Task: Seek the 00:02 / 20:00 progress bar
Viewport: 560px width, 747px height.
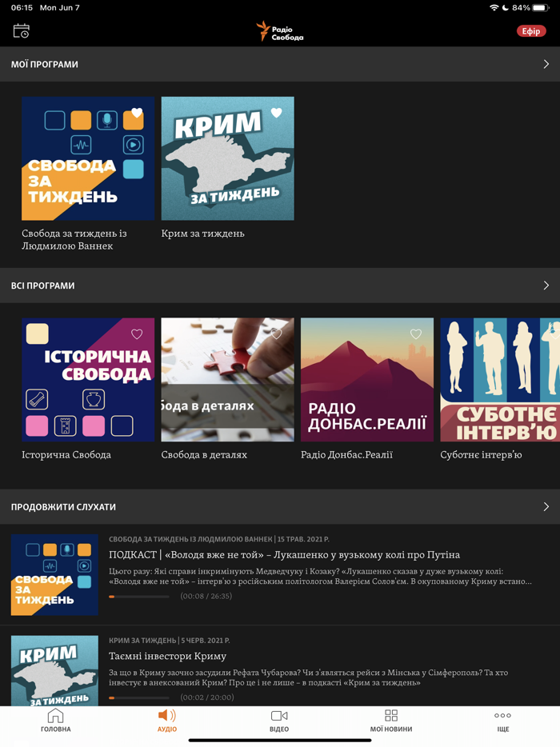Action: 139,698
